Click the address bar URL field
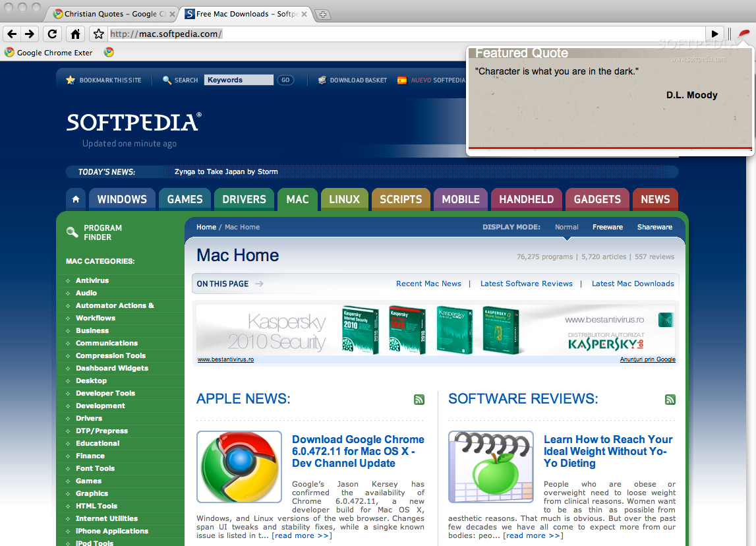Screen dimensions: 756x546 tap(407, 34)
